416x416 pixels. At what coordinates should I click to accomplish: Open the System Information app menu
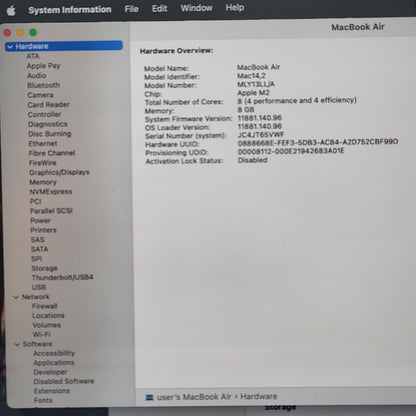pos(70,10)
